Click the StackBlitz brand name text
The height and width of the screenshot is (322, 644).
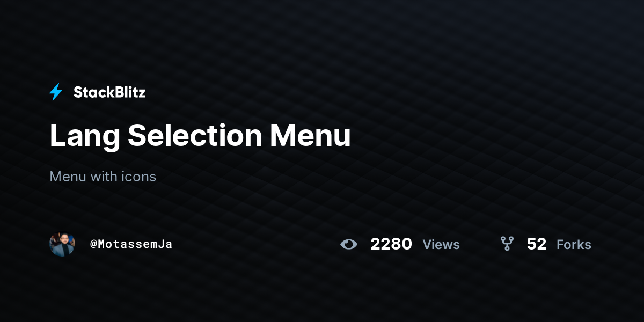[109, 92]
